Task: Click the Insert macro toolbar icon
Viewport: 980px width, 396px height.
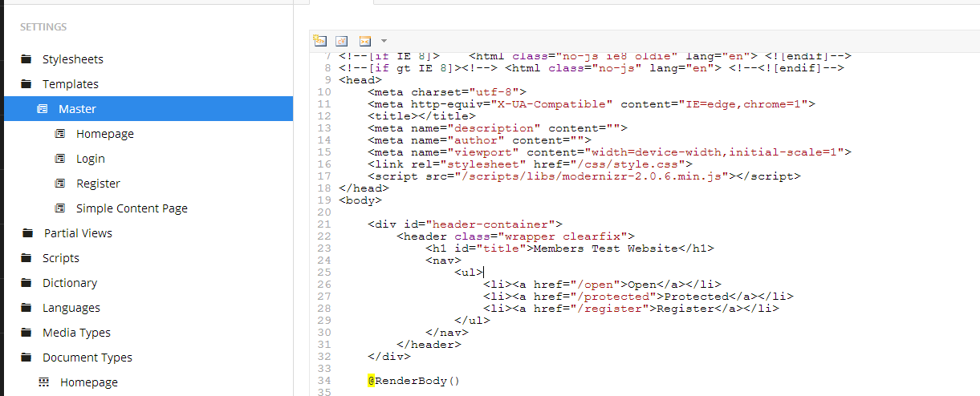Action: coord(365,41)
